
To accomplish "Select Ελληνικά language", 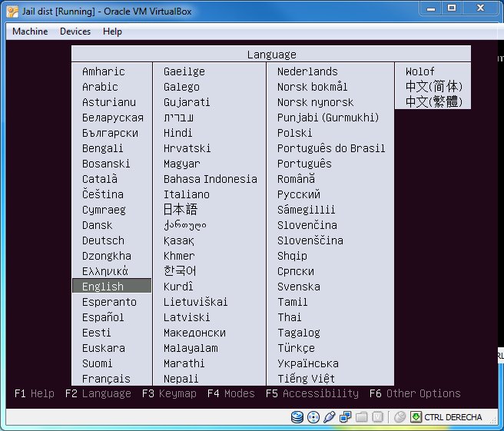I will coord(105,271).
